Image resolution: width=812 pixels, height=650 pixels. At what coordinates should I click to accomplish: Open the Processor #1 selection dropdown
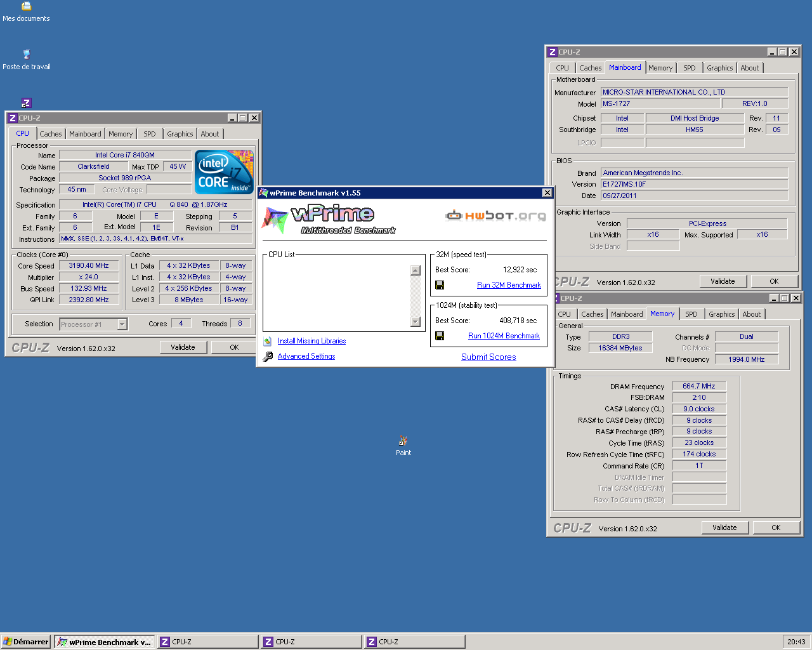[x=122, y=324]
